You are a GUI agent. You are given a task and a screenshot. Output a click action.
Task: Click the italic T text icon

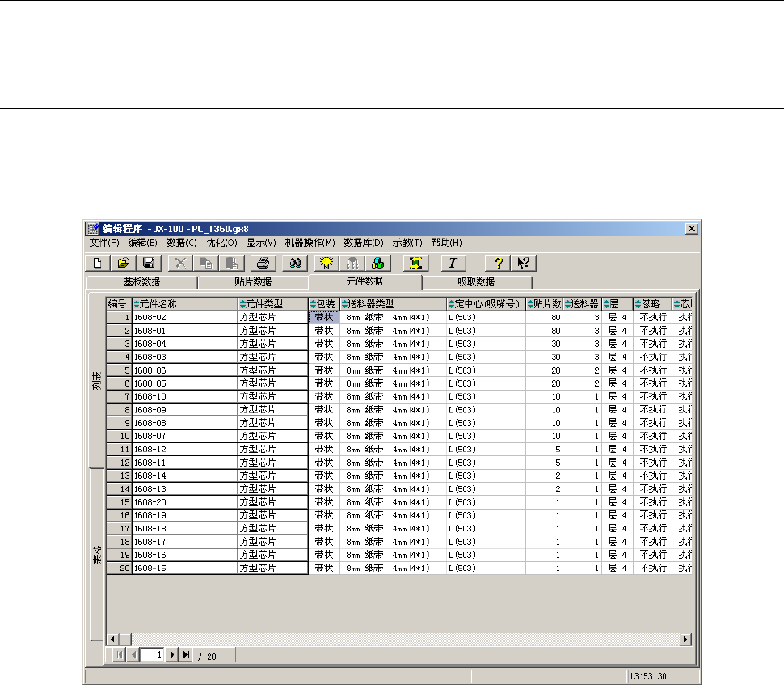[453, 263]
